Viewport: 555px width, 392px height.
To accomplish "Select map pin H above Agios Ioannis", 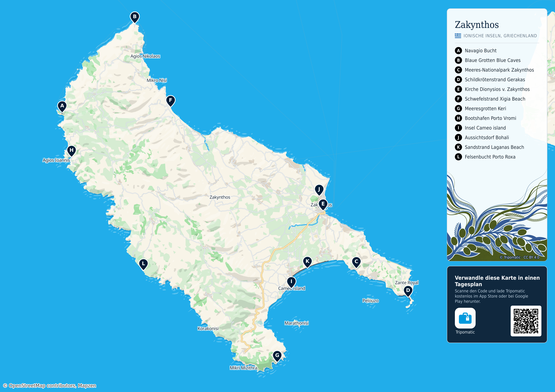I will point(72,151).
